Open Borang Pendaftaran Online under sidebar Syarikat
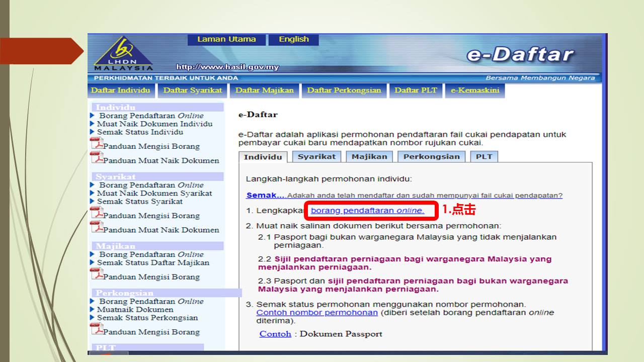Screen dimensions: 644x362 (151, 185)
